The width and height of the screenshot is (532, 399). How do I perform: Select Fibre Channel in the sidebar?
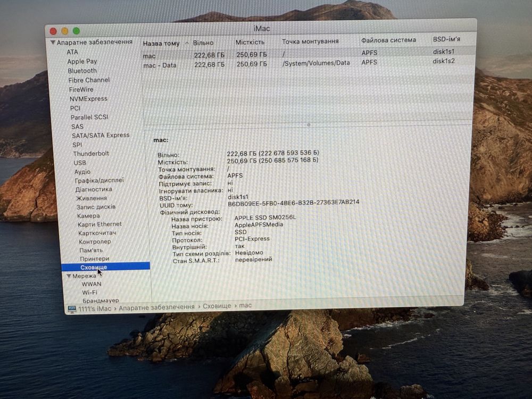[x=89, y=80]
